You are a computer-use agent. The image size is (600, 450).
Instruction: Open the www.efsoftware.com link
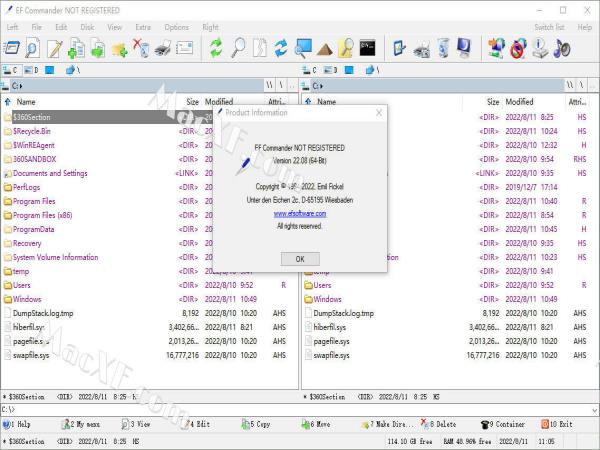click(x=300, y=214)
